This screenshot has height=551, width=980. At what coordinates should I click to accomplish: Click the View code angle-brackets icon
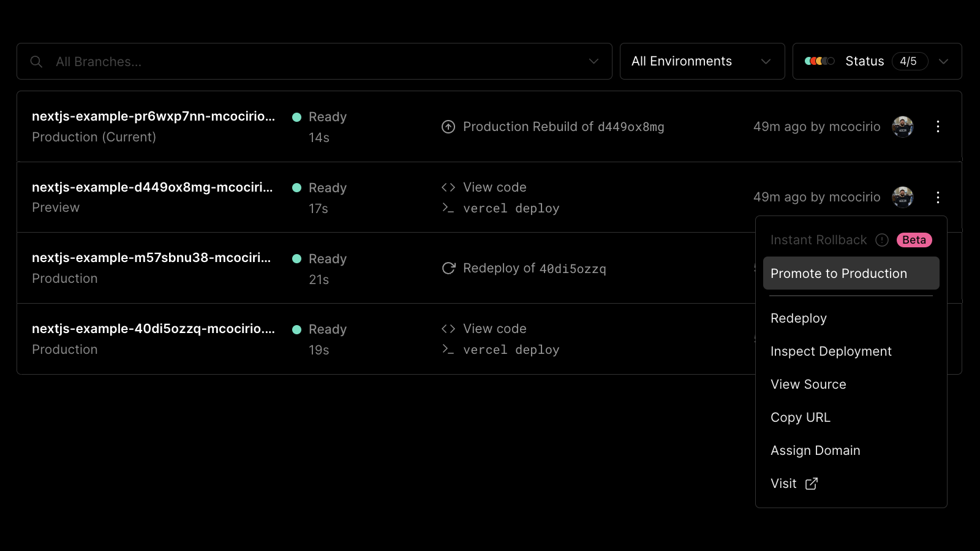coord(448,187)
